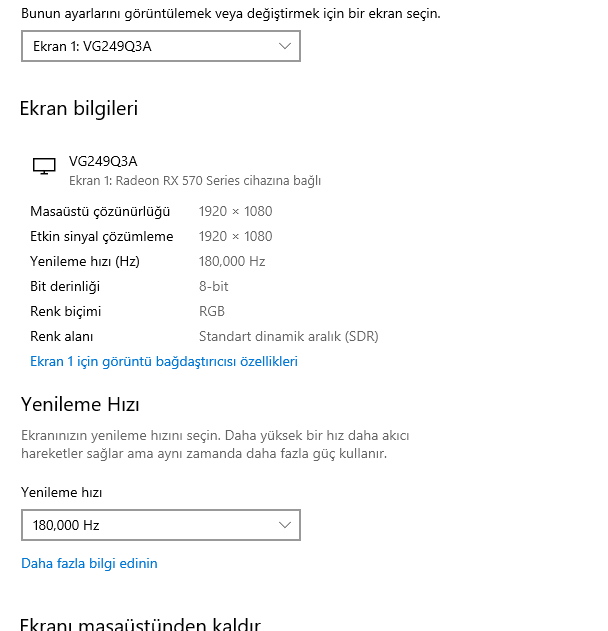The width and height of the screenshot is (608, 631).
Task: Click the "Standart dinamik aralık (SDR)" value
Action: pyautogui.click(x=288, y=336)
